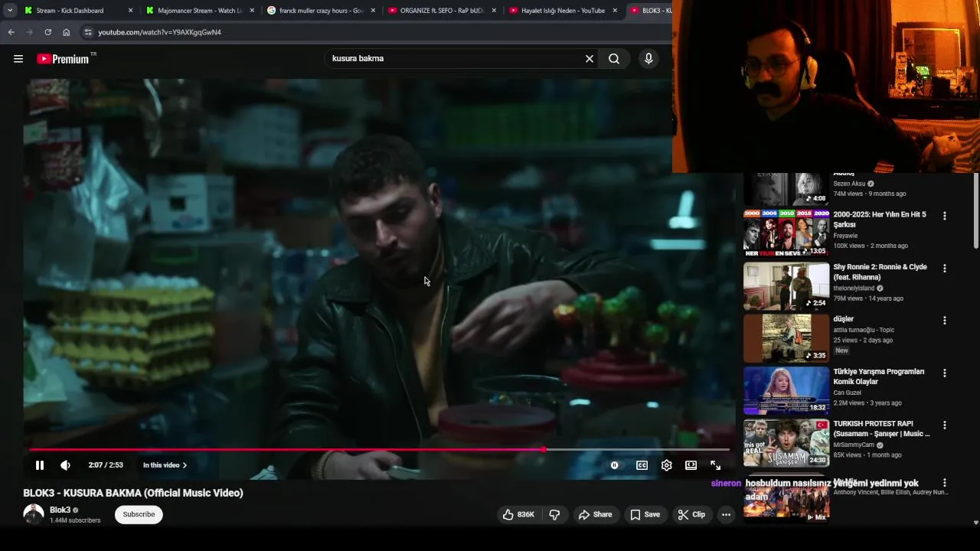
Task: Close the Stream - Kick Dashboard tab
Action: pyautogui.click(x=130, y=11)
